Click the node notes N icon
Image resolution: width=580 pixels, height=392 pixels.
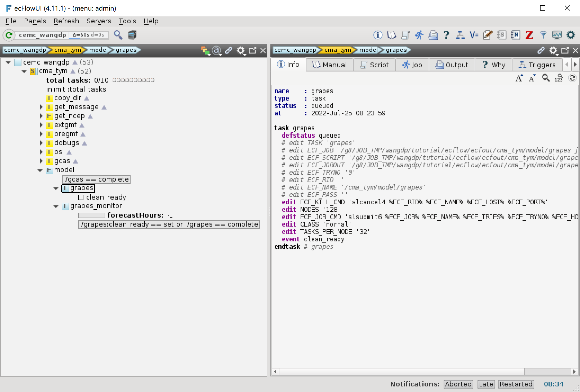[515, 35]
